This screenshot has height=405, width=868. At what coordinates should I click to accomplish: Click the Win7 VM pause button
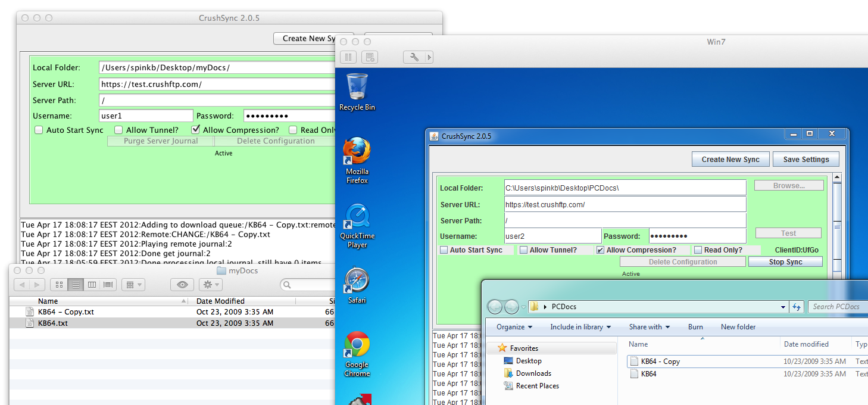pos(348,57)
